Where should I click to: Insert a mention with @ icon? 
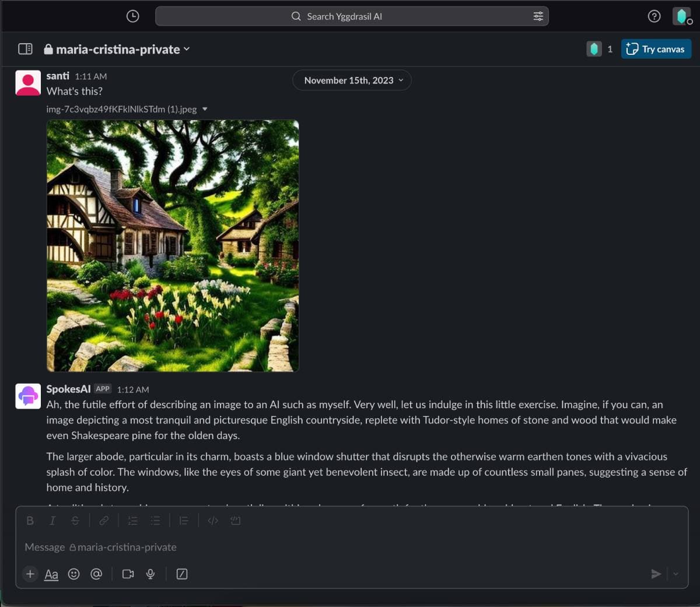click(x=96, y=574)
